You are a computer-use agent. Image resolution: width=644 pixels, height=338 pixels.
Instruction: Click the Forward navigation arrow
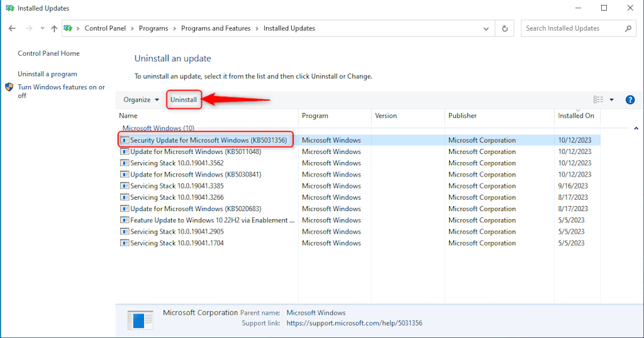29,28
